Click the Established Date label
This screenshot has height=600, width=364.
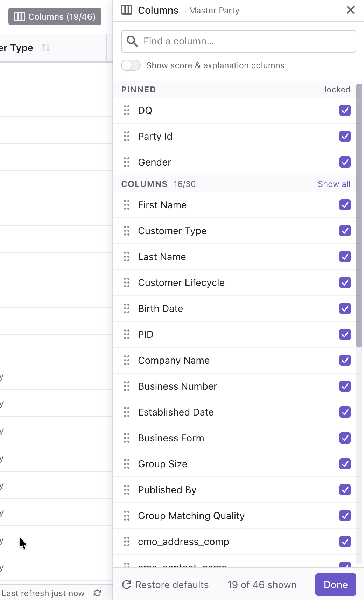tap(176, 412)
